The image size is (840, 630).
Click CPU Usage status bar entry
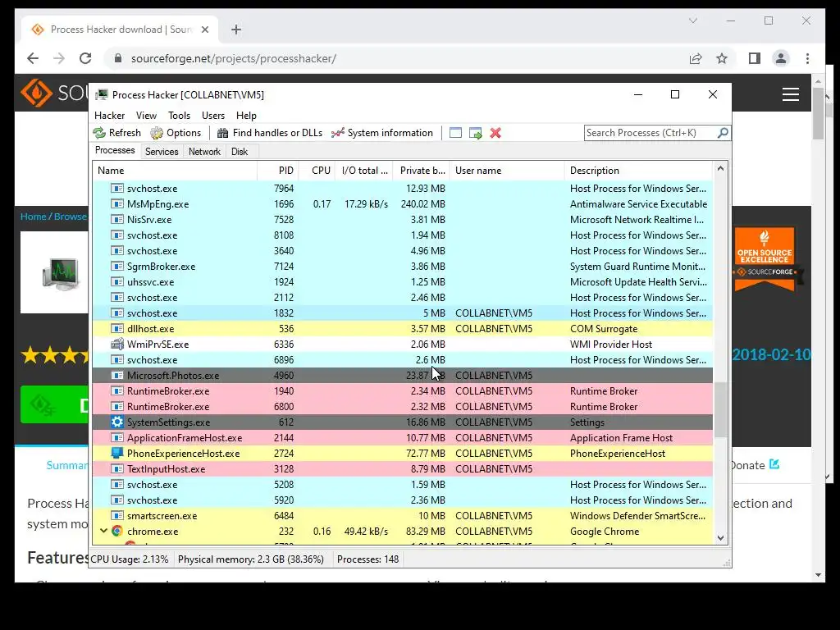(129, 559)
